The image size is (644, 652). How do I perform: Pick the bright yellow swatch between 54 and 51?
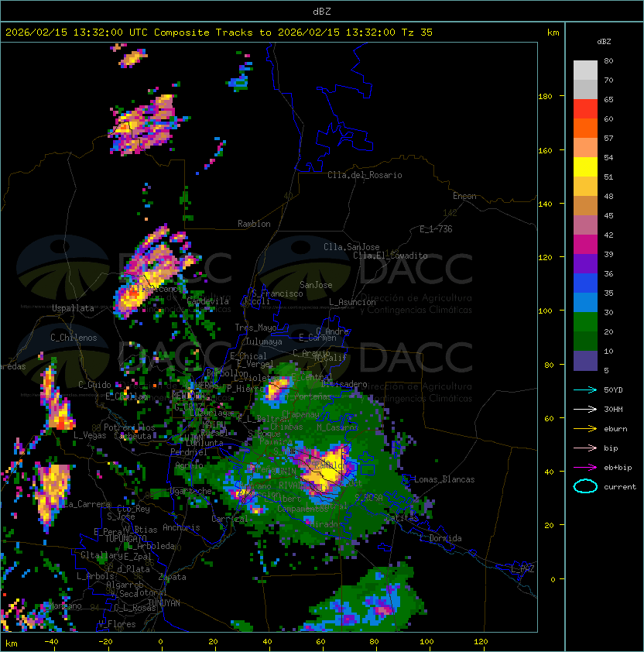(x=585, y=166)
